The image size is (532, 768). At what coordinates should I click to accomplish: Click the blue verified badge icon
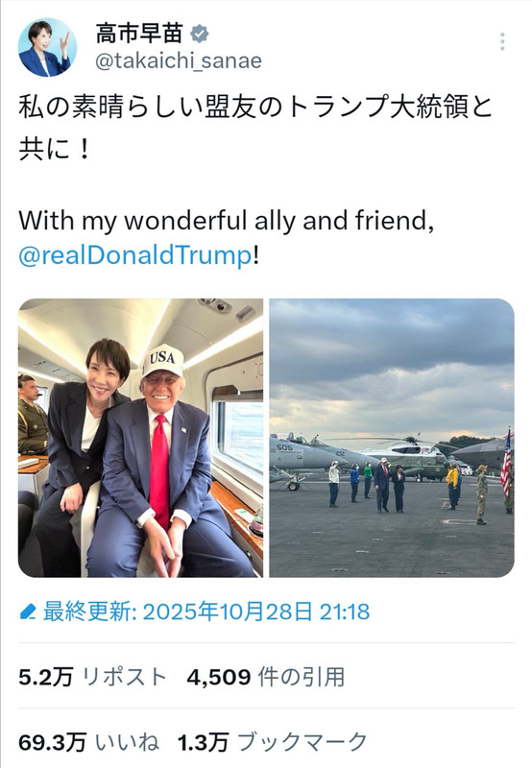click(x=200, y=34)
